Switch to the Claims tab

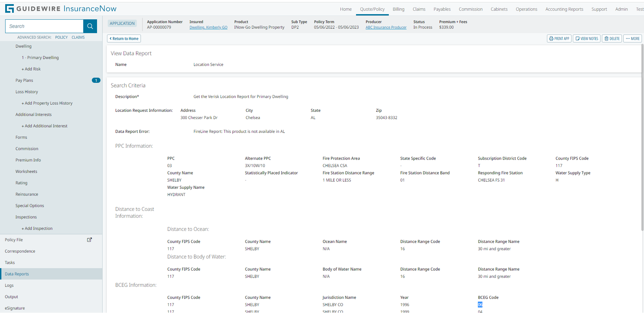[419, 9]
